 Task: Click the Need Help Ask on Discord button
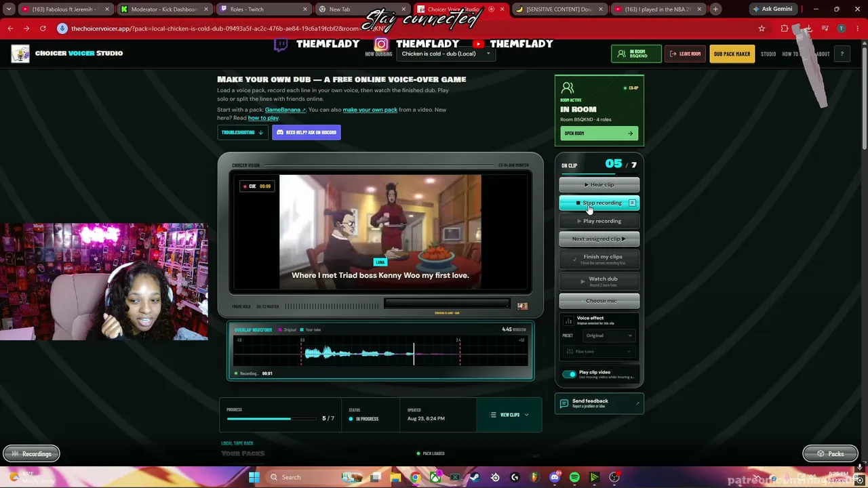point(307,132)
